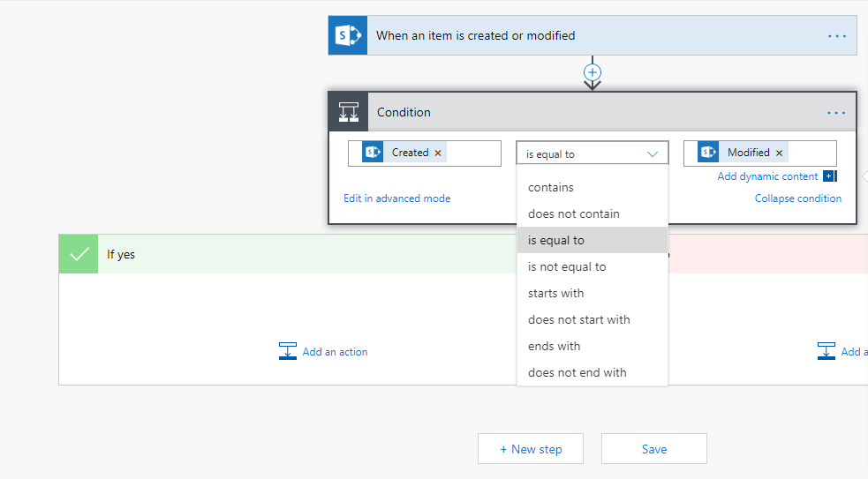Select the Condition step title
This screenshot has height=479, width=868.
click(404, 112)
